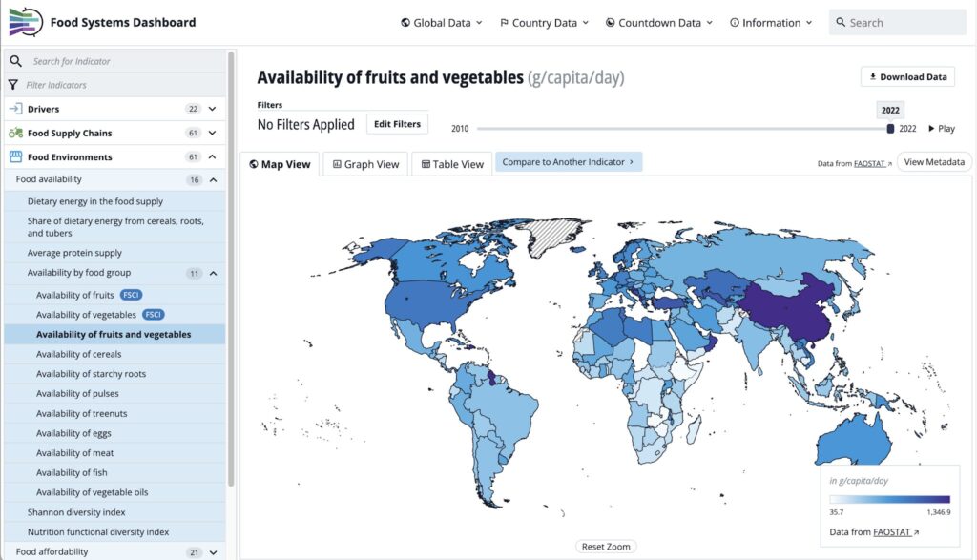Expand the Food affordability section

point(213,551)
